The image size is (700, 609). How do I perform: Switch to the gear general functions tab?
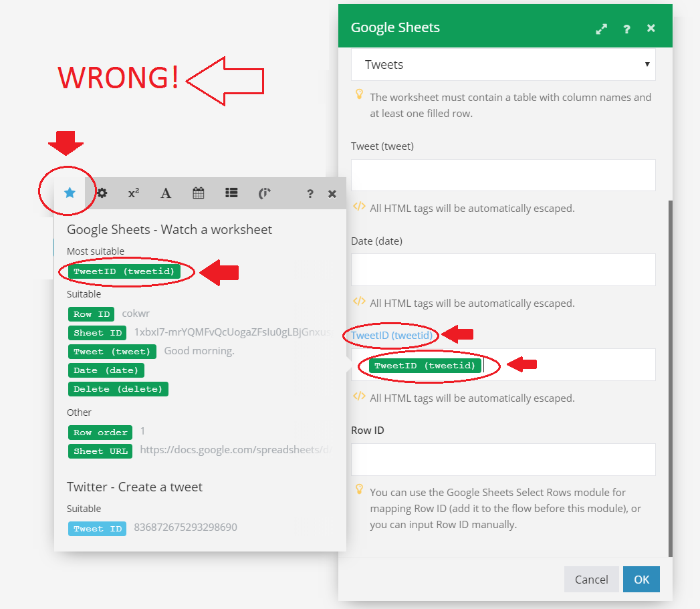pyautogui.click(x=102, y=193)
